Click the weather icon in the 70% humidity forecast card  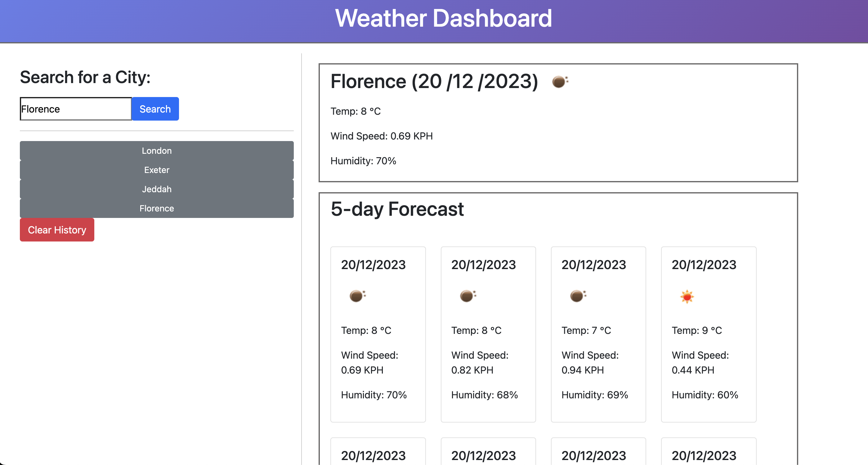tap(357, 296)
